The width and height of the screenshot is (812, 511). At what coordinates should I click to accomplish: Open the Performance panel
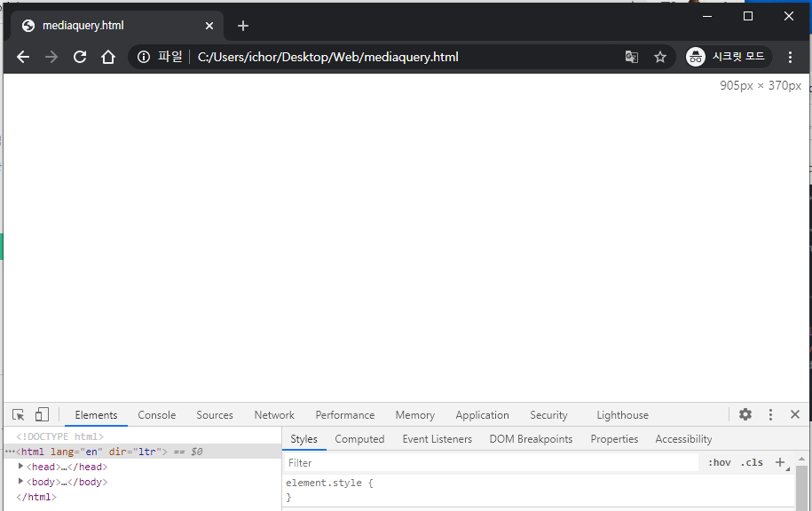[x=345, y=415]
